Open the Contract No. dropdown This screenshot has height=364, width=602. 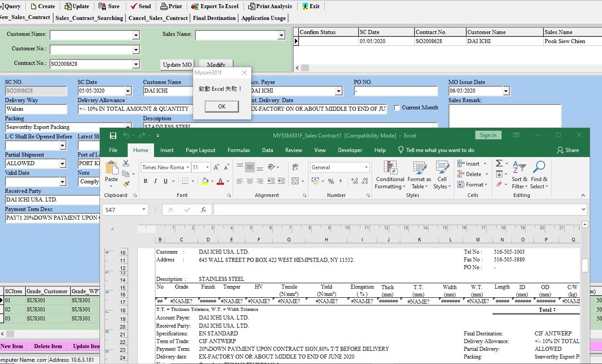coord(136,64)
